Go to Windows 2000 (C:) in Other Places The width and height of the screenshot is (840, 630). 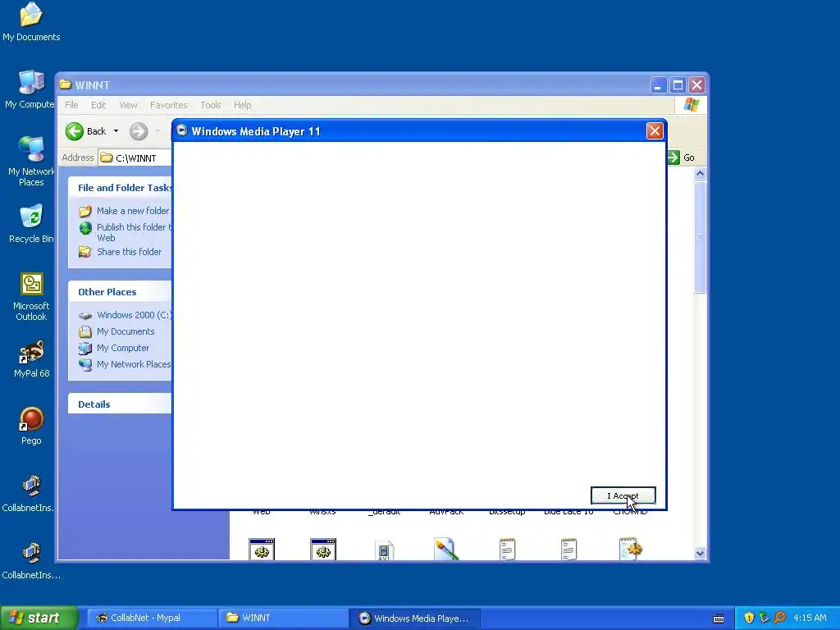134,315
